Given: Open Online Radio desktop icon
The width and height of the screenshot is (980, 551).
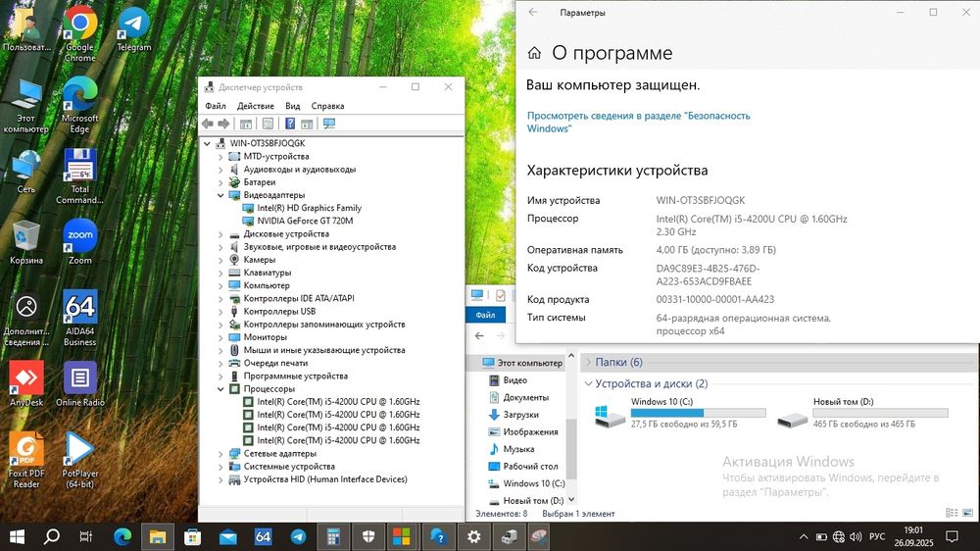Looking at the screenshot, I should pyautogui.click(x=80, y=383).
